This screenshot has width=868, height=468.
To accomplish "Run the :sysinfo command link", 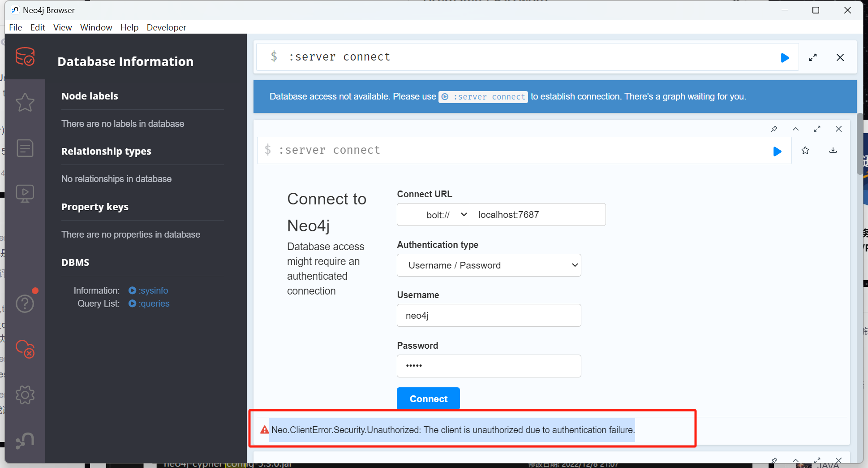I will pyautogui.click(x=149, y=290).
